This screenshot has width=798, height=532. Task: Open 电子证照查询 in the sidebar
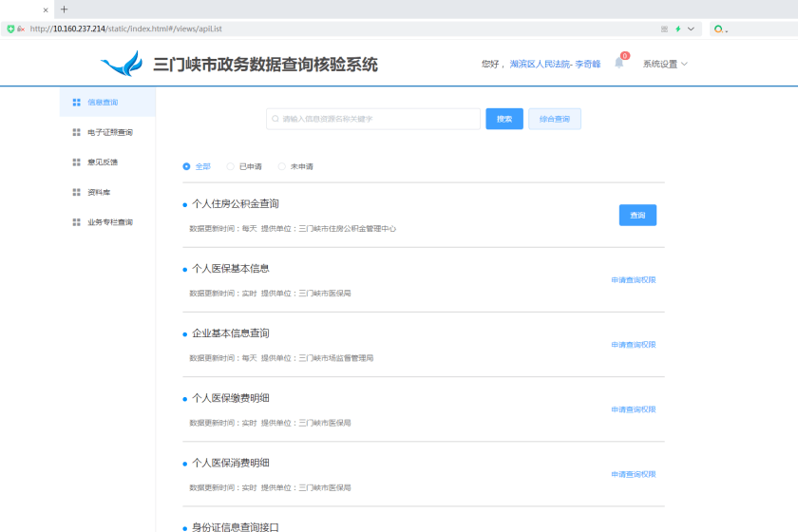[110, 132]
